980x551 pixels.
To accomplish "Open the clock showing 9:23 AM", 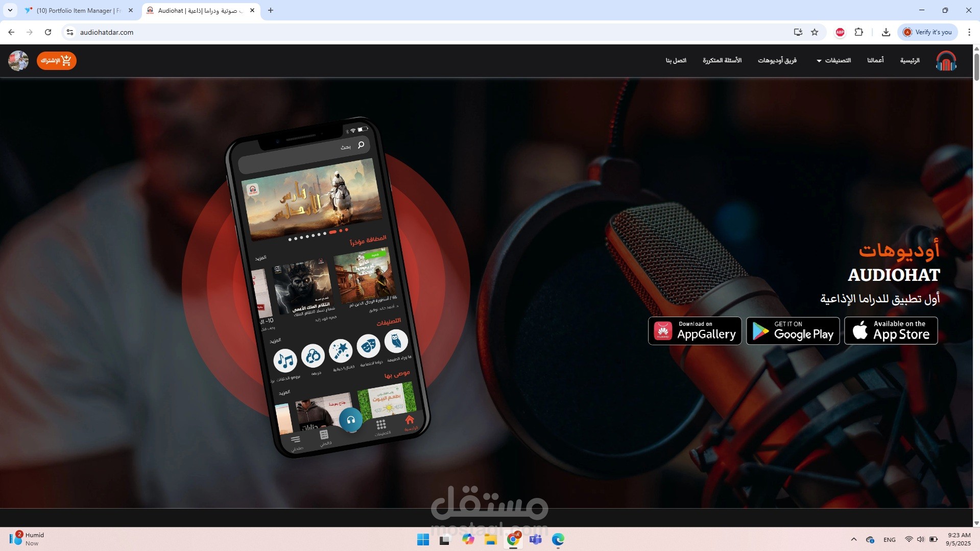I will (959, 539).
